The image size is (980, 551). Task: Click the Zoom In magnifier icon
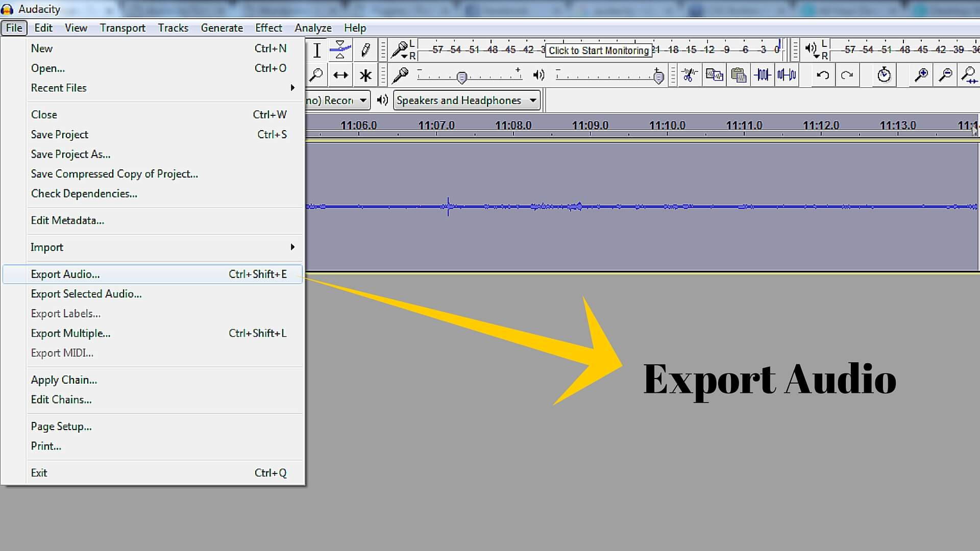[921, 76]
